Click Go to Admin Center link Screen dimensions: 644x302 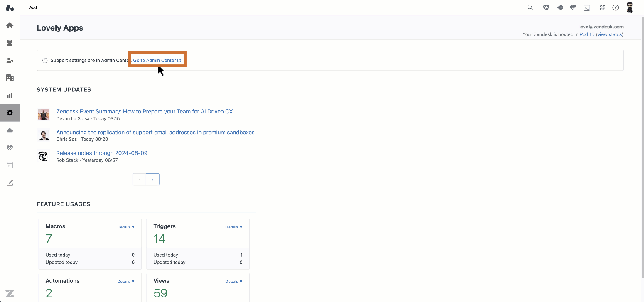coord(157,60)
